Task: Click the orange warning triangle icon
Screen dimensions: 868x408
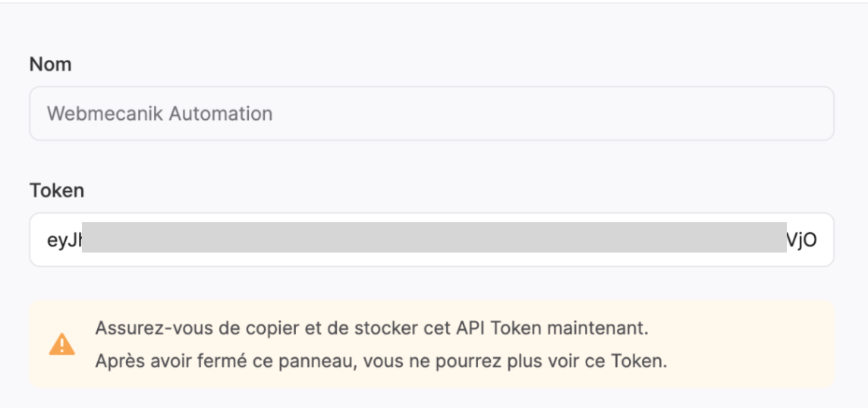Action: click(62, 344)
